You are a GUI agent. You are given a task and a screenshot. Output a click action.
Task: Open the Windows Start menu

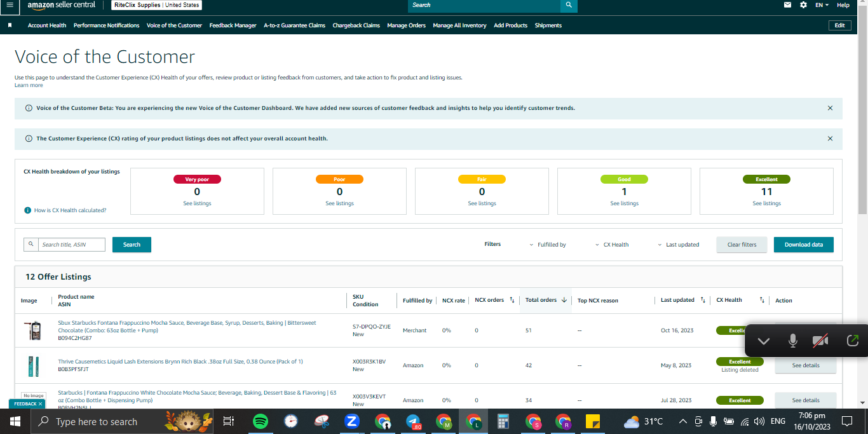pyautogui.click(x=15, y=421)
